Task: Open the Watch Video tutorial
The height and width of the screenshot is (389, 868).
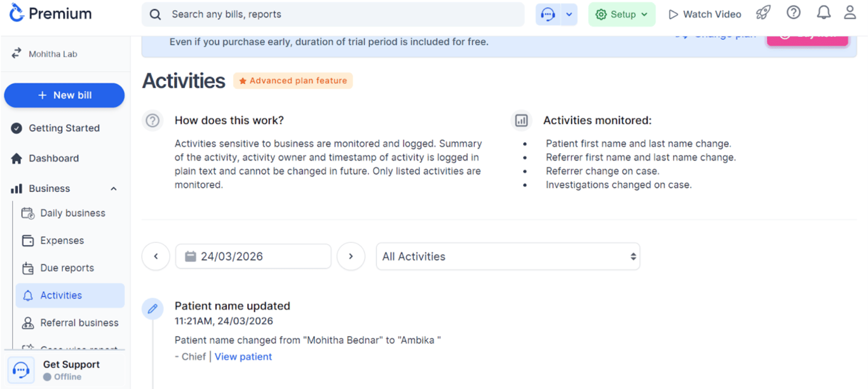Action: 704,13
